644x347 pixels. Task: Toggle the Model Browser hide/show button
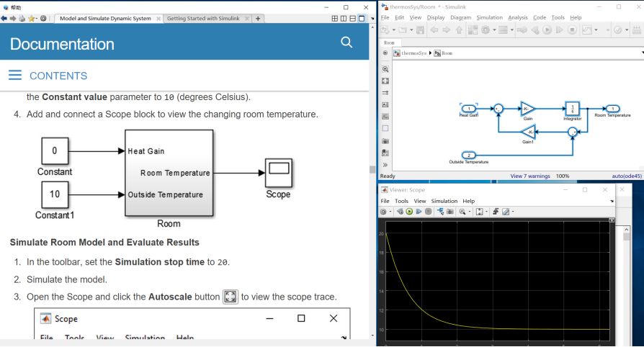[385, 53]
